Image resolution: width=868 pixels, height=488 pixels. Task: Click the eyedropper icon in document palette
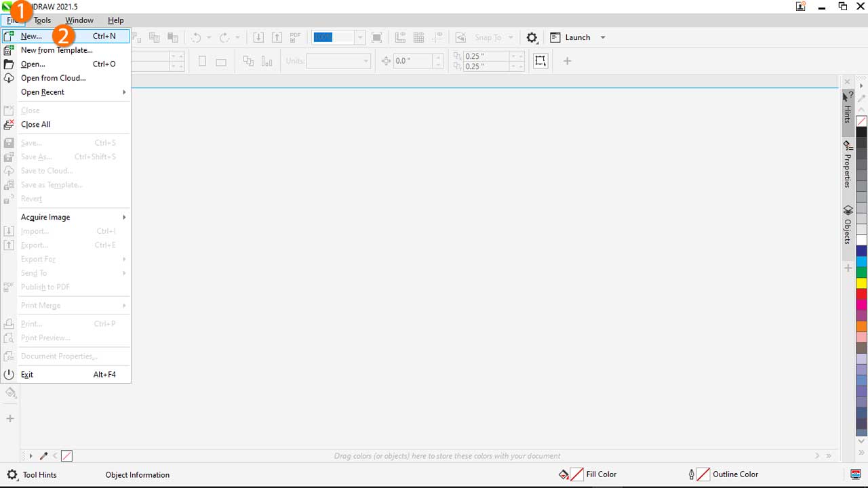tap(44, 456)
